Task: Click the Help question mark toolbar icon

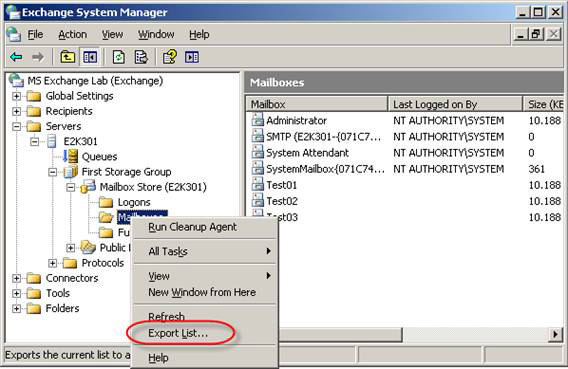Action: coord(170,57)
